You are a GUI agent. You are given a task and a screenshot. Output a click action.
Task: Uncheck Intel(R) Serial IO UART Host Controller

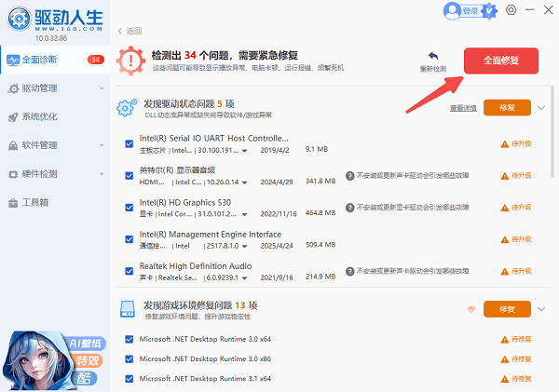[130, 143]
